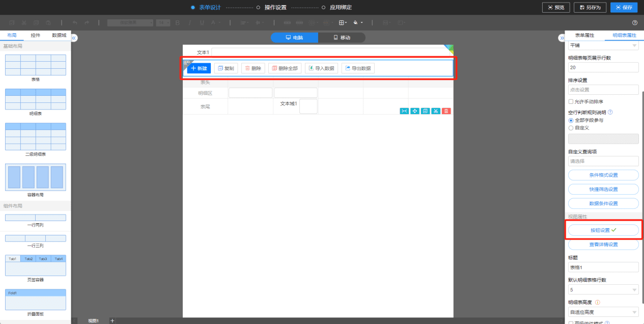Image resolution: width=644 pixels, height=324 pixels.
Task: Open 按钮设置 button settings
Action: (603, 230)
